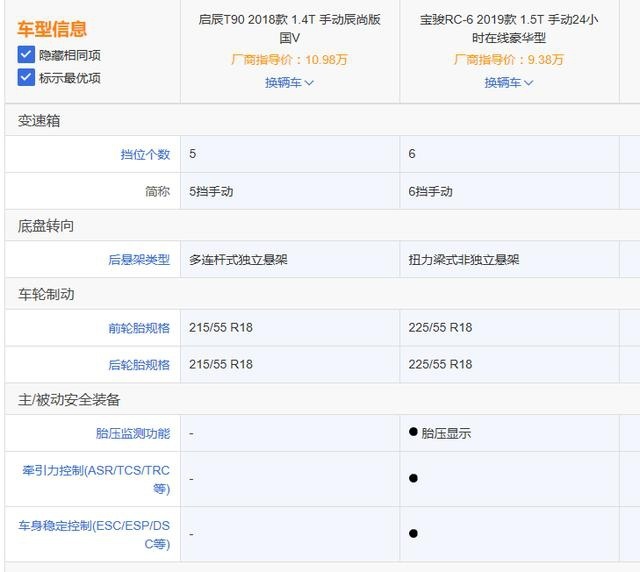
Task: Select the 启辰T90 2018款 1.4T model title
Action: click(x=289, y=28)
